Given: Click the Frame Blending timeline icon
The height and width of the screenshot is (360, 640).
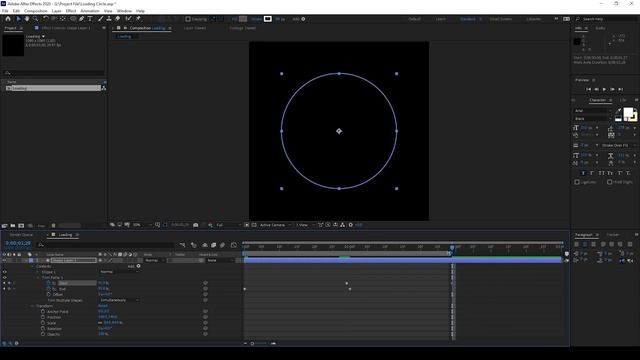Looking at the screenshot, I should click(213, 245).
